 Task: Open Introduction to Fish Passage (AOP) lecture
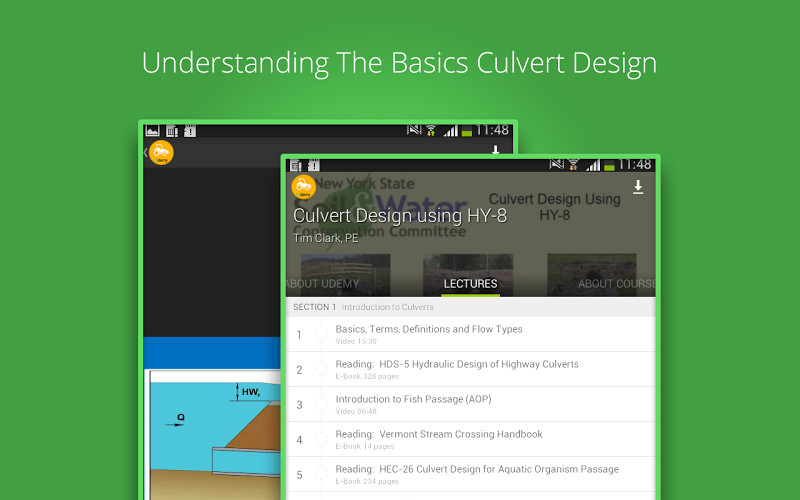[470, 405]
